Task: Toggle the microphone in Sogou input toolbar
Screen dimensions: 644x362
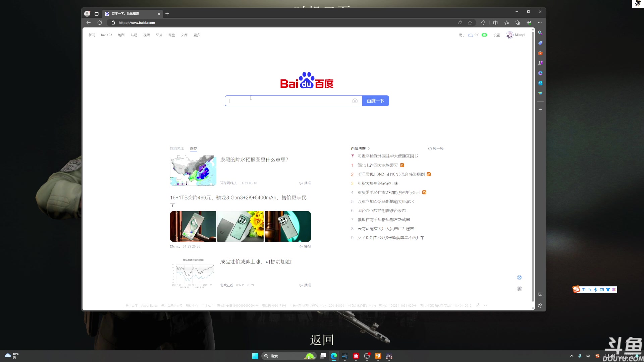Action: 596,289
